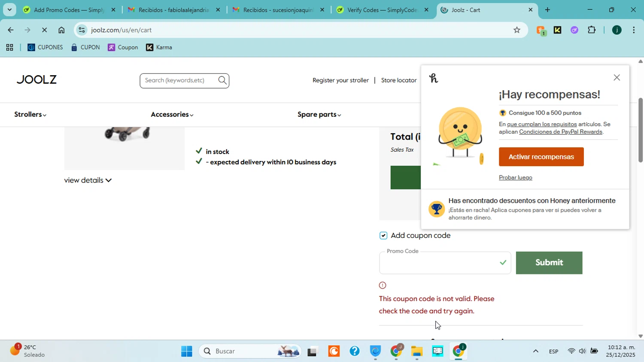
Task: Open the browser home page
Action: tap(61, 30)
